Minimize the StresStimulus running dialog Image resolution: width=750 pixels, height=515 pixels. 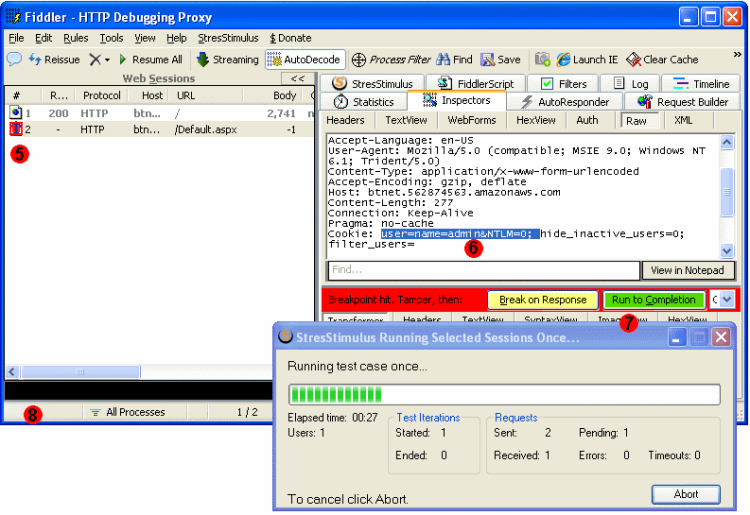click(676, 338)
